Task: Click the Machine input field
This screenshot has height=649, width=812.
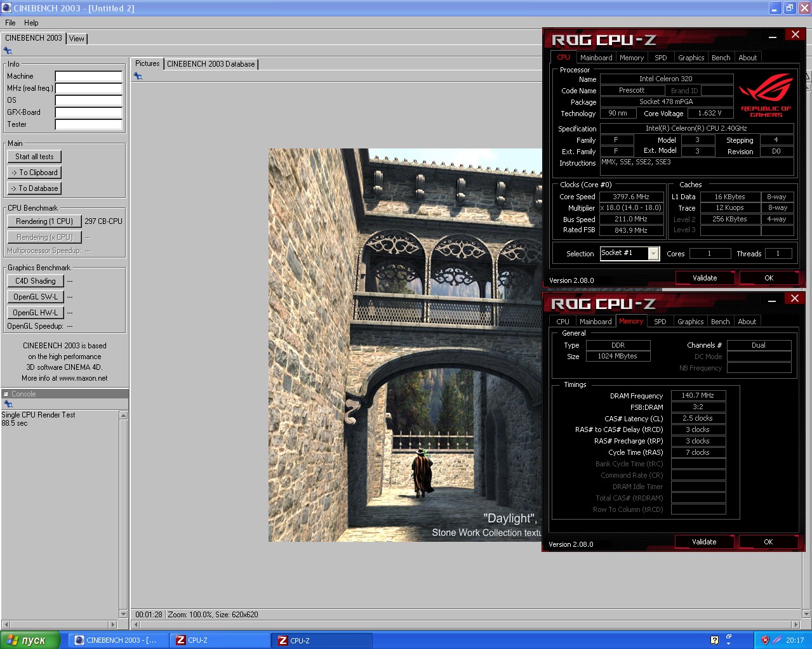Action: (x=88, y=76)
